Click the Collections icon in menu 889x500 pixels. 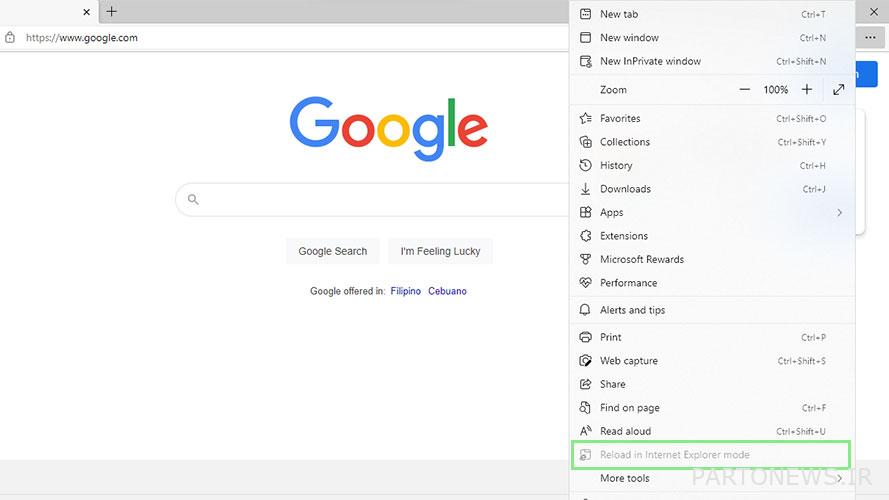(x=586, y=142)
